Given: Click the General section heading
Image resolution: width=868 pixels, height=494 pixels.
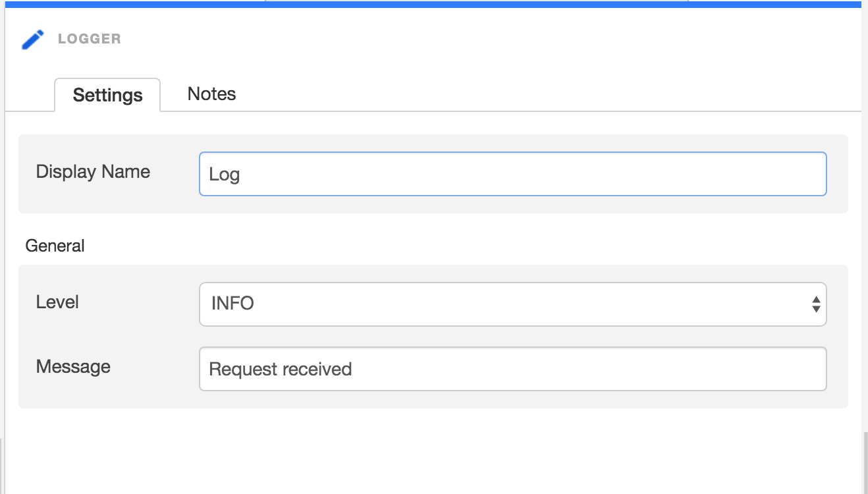Looking at the screenshot, I should (x=55, y=246).
